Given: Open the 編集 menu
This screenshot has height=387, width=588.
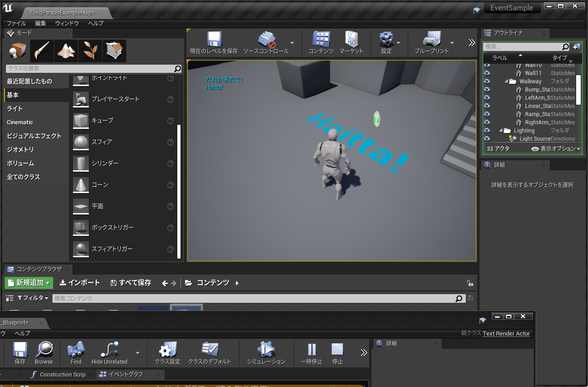Looking at the screenshot, I should coord(41,23).
